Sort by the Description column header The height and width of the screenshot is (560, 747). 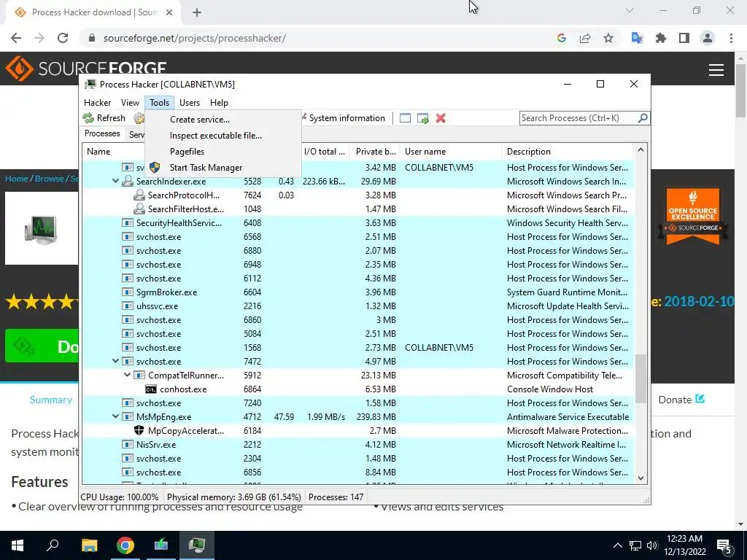click(x=568, y=152)
